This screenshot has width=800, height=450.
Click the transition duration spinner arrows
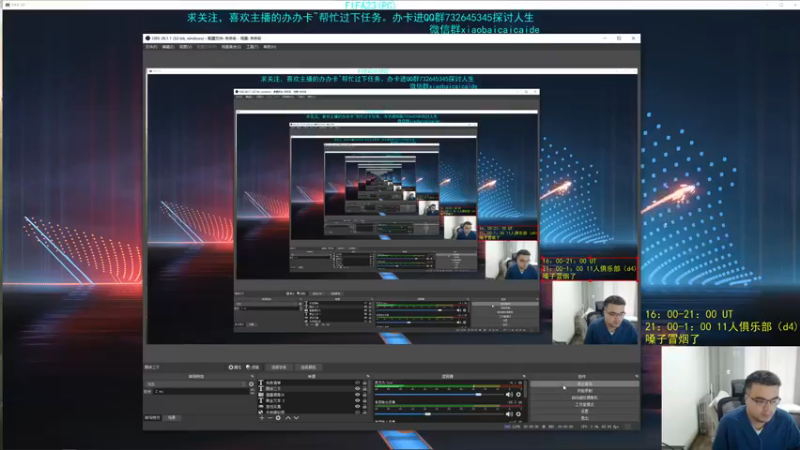click(x=253, y=392)
